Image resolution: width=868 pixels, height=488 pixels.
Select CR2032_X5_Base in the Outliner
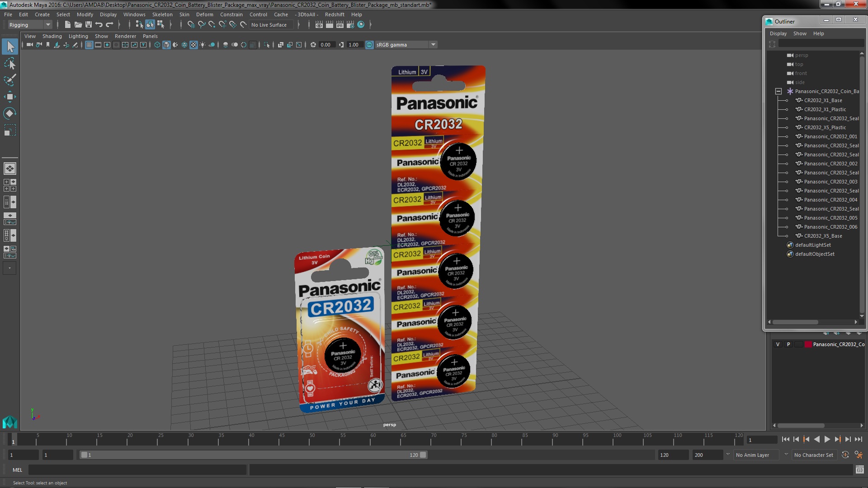click(823, 236)
